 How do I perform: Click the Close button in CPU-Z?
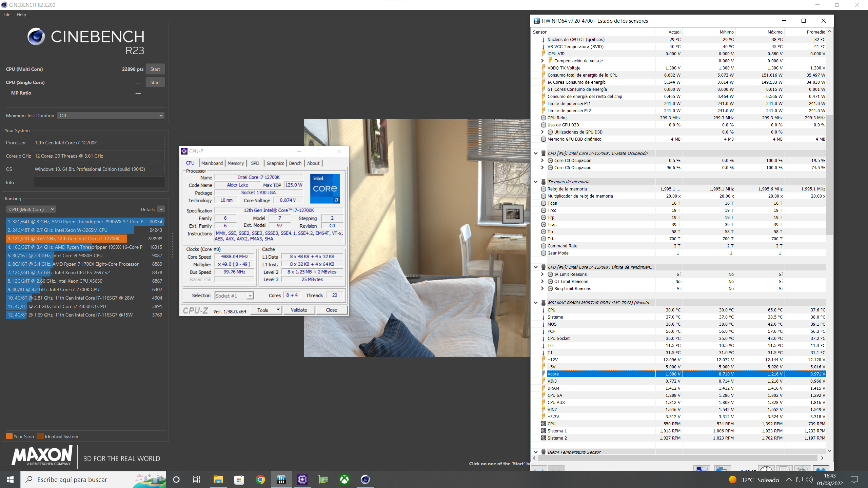coord(332,310)
